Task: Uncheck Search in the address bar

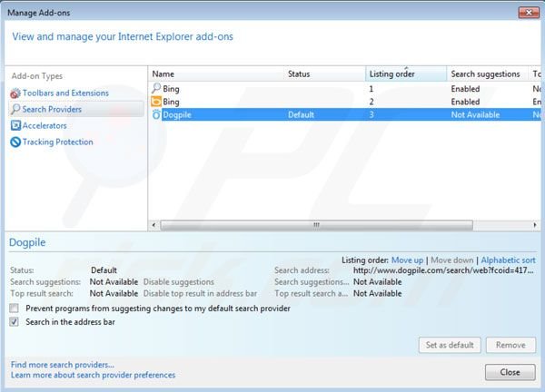Action: [x=15, y=322]
